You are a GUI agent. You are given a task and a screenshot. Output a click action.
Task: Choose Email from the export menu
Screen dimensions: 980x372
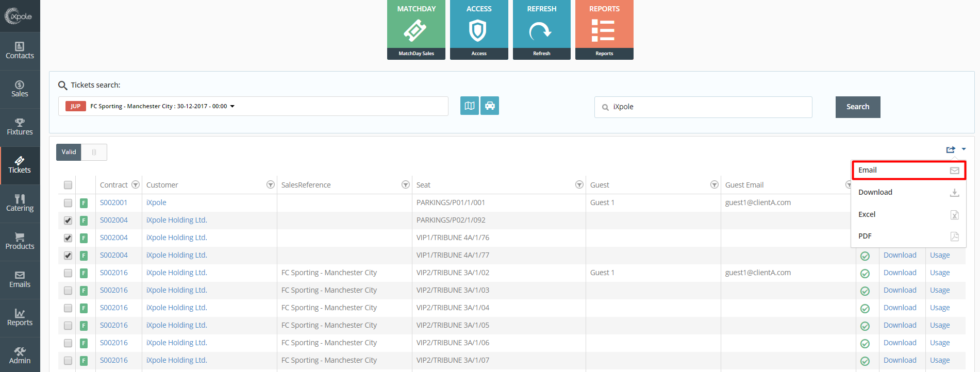pos(908,170)
